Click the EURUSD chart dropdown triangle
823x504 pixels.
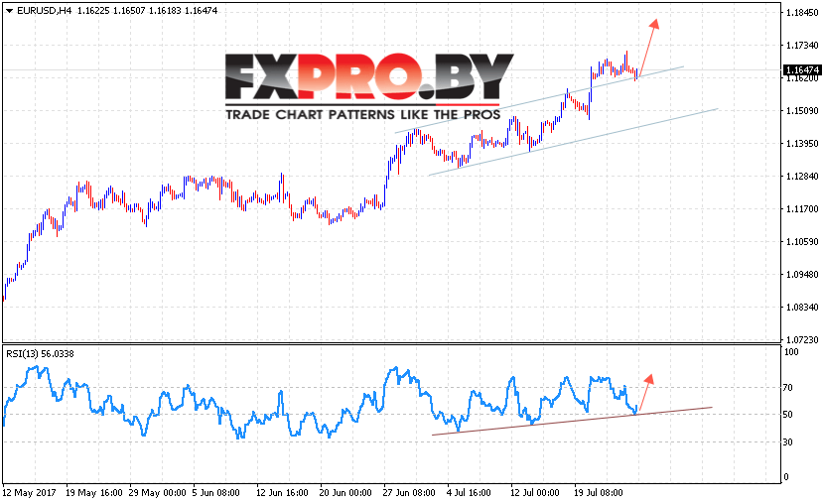tap(9, 11)
